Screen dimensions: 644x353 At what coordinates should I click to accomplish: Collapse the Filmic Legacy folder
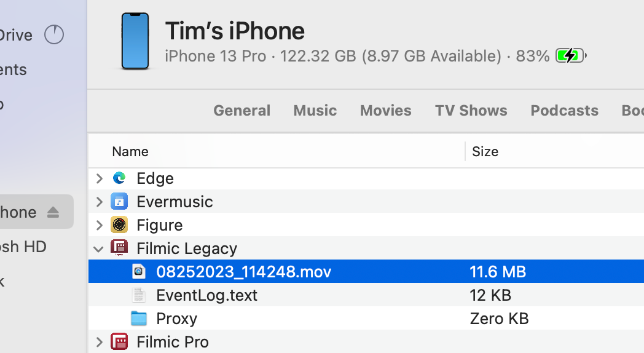(x=98, y=248)
